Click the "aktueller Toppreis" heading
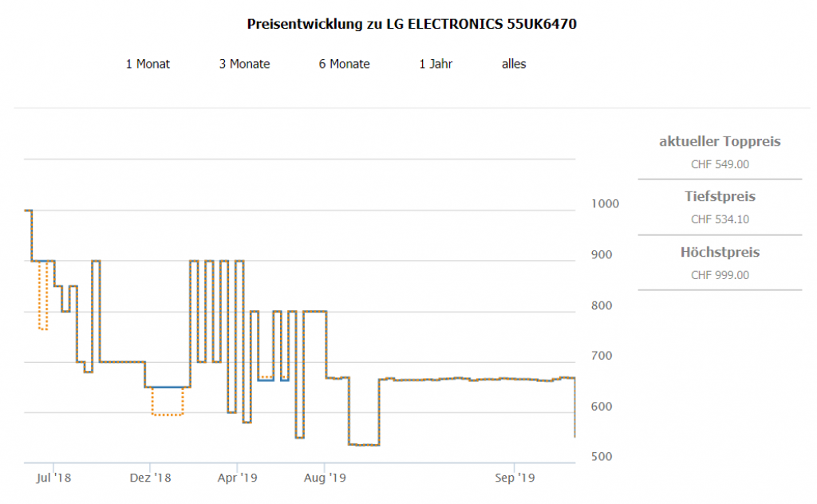817x504 pixels. tap(720, 142)
